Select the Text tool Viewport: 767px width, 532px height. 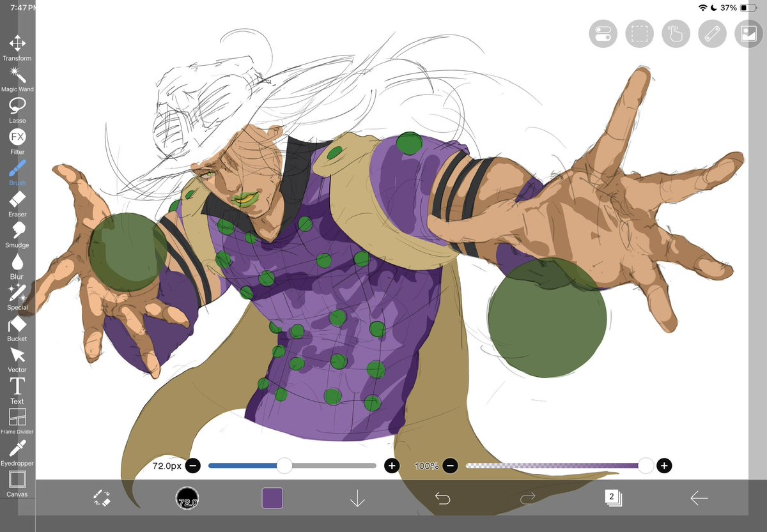(17, 391)
